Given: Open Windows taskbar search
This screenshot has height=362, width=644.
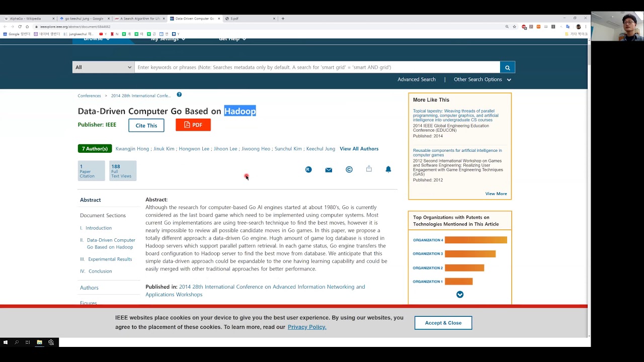Looking at the screenshot, I should click(x=17, y=342).
